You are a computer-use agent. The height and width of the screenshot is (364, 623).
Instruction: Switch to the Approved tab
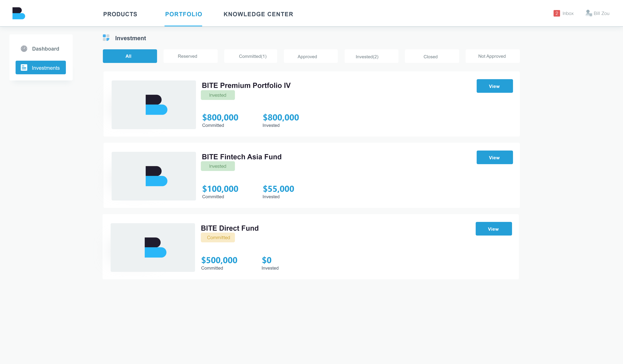tap(311, 56)
